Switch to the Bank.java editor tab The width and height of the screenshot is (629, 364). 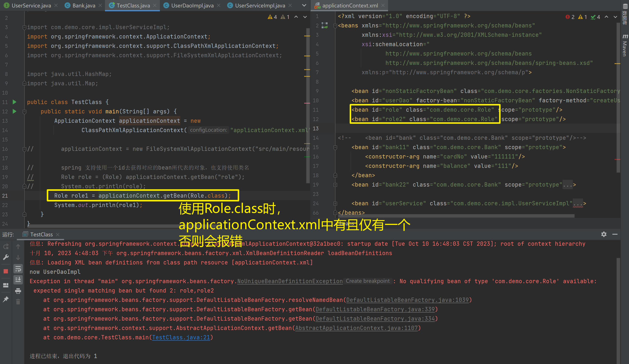pyautogui.click(x=84, y=6)
